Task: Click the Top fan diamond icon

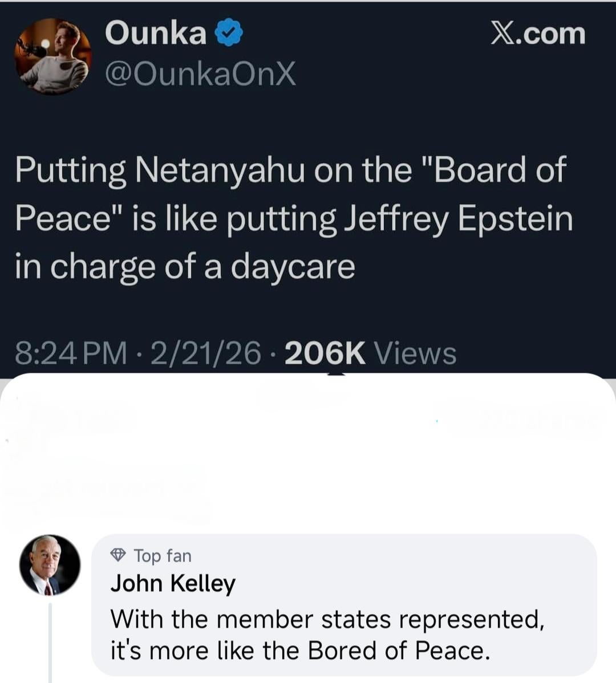Action: coord(118,555)
